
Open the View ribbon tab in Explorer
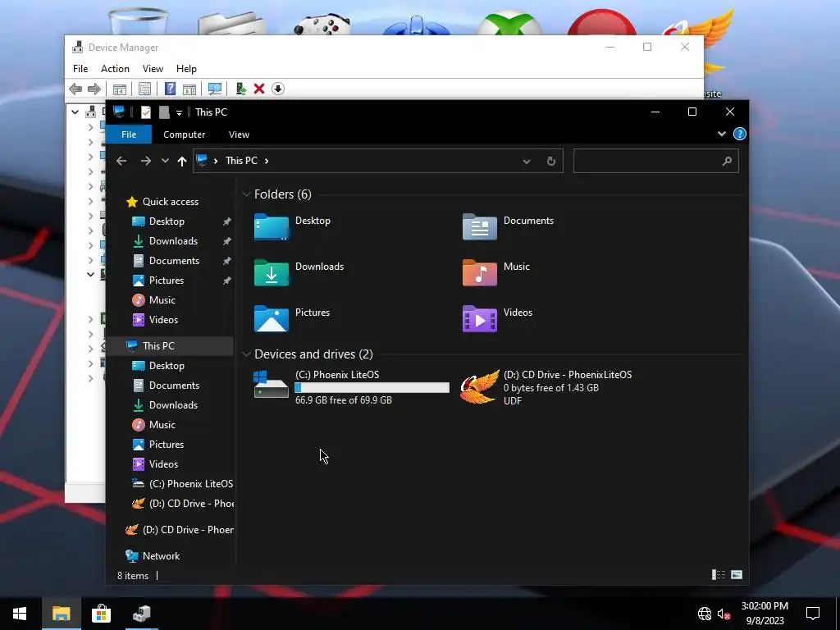coord(239,135)
